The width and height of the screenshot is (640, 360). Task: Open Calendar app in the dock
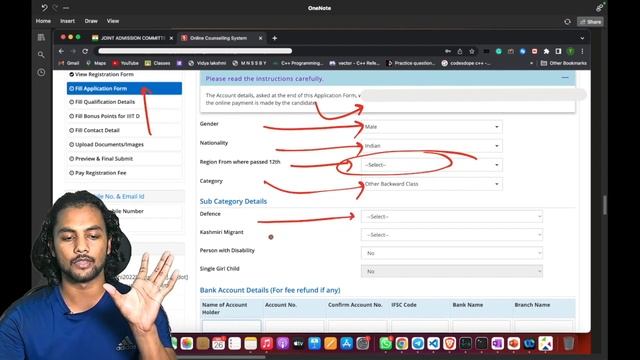[218, 343]
